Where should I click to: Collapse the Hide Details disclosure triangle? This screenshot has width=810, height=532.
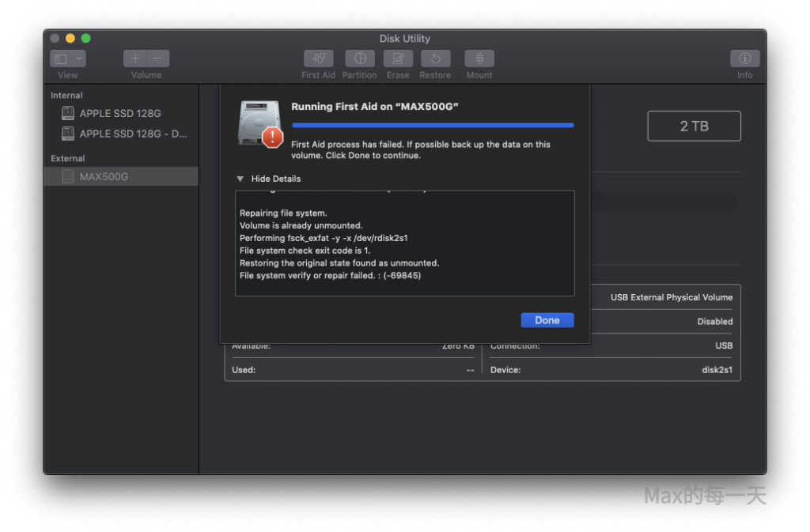pyautogui.click(x=240, y=179)
